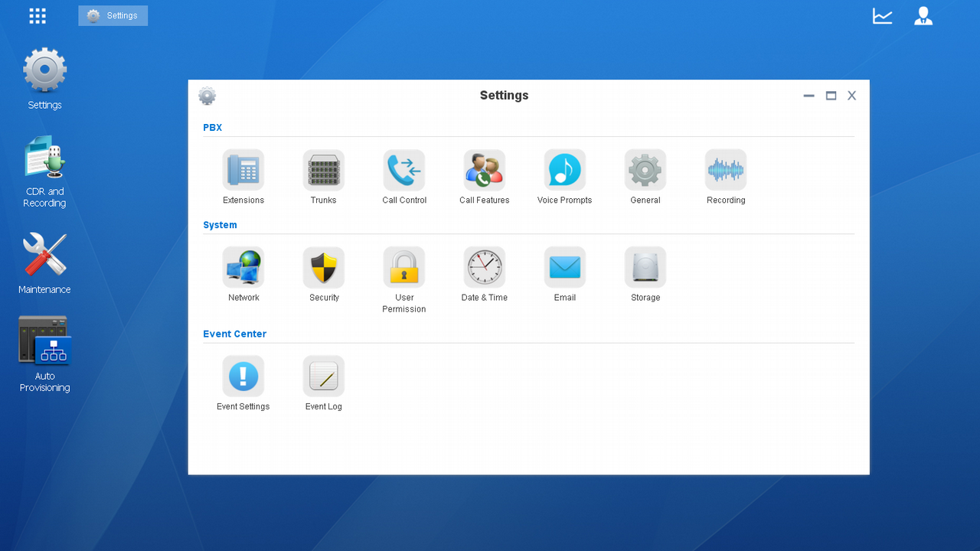The image size is (980, 551).
Task: Maximize the Settings window
Action: tap(831, 96)
